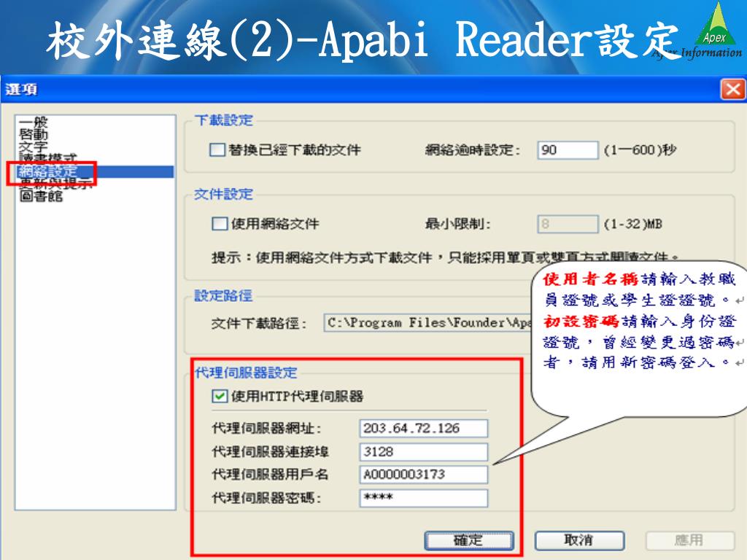Toggle 使用網絡文件 checkbox
The image size is (747, 560).
click(x=219, y=224)
